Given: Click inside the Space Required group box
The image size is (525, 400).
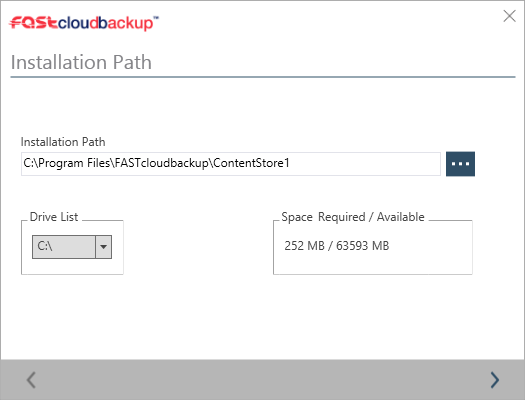Looking at the screenshot, I should pyautogui.click(x=373, y=247).
